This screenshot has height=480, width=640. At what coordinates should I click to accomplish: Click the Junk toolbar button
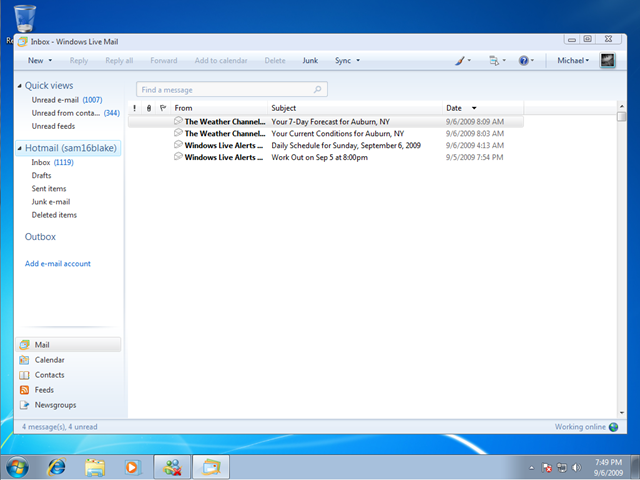click(310, 60)
